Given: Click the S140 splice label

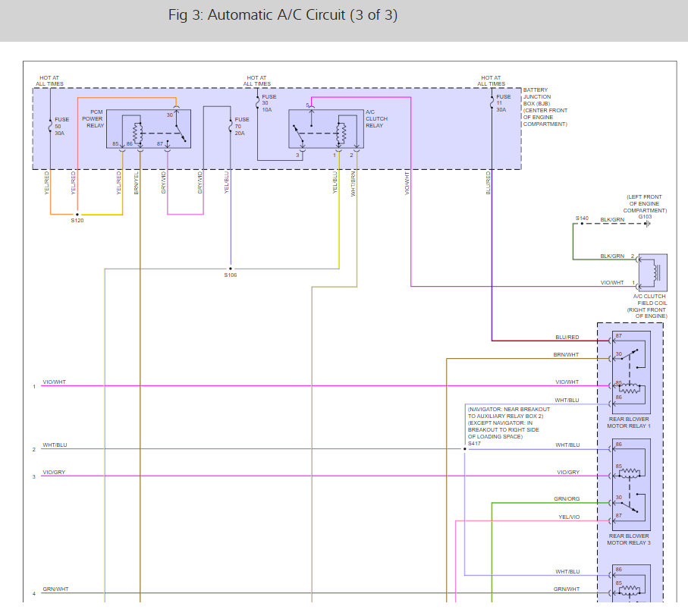Looking at the screenshot, I should pos(582,218).
